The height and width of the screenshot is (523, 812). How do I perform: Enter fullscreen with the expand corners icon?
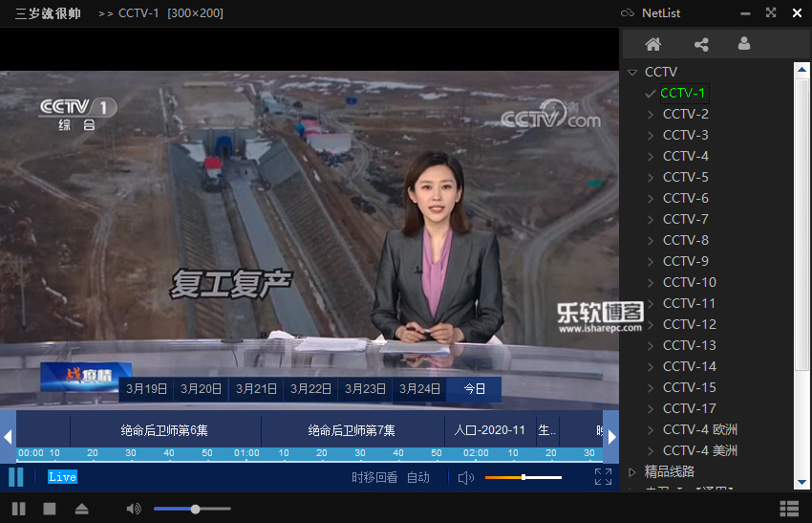[604, 477]
